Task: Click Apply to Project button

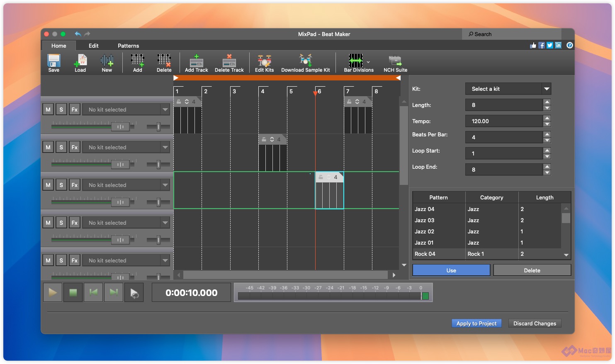Action: pos(476,323)
